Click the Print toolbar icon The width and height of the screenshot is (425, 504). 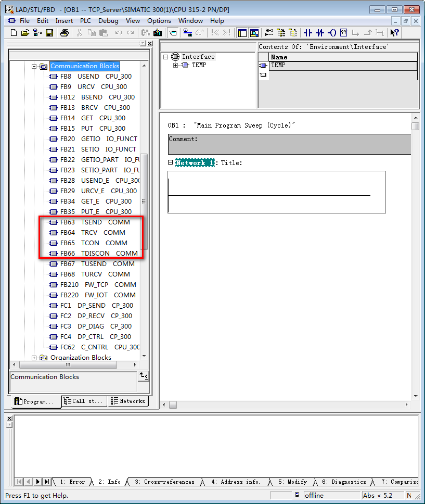click(65, 32)
